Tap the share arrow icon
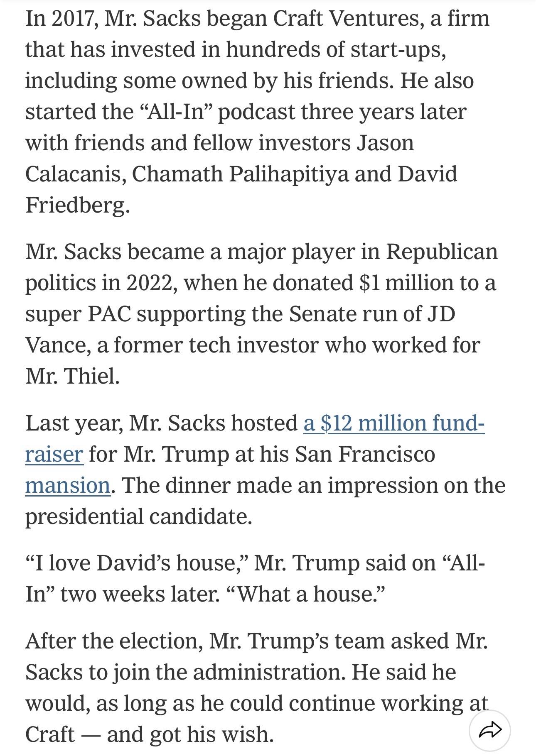The width and height of the screenshot is (536, 756). [x=489, y=730]
